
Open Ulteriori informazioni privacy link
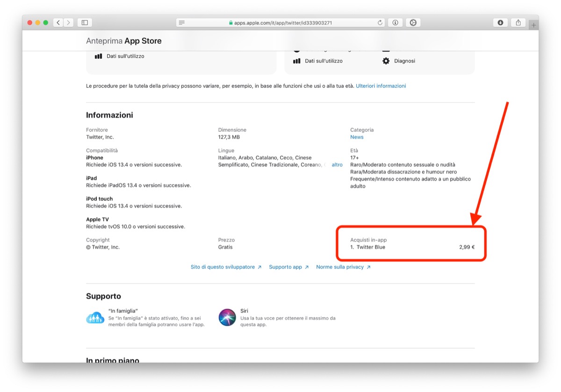[381, 86]
